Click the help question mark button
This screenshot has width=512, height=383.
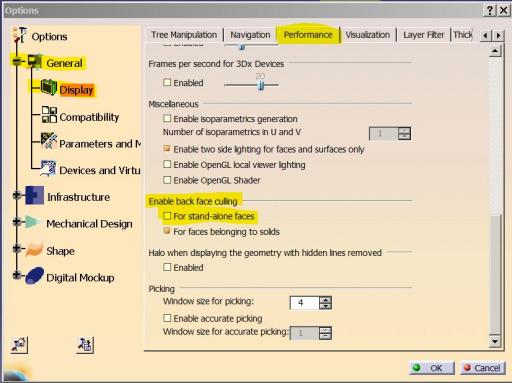click(489, 10)
